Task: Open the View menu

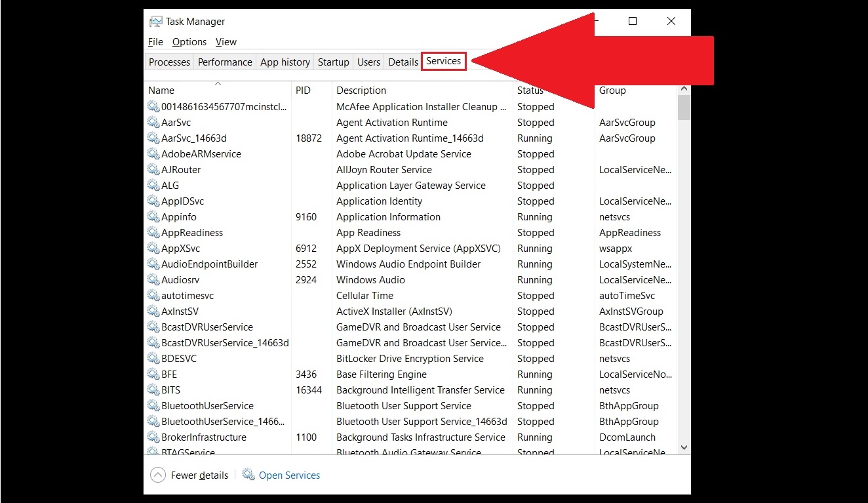Action: tap(226, 41)
